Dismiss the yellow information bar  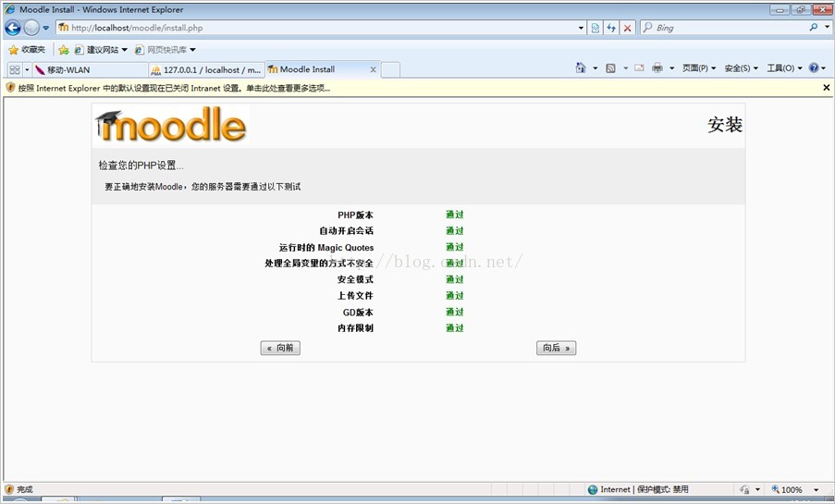827,87
